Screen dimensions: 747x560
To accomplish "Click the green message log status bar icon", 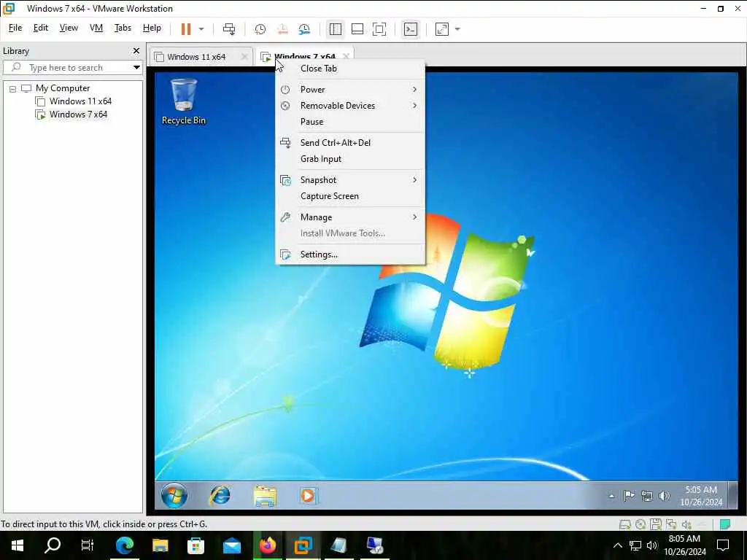I will tap(725, 525).
